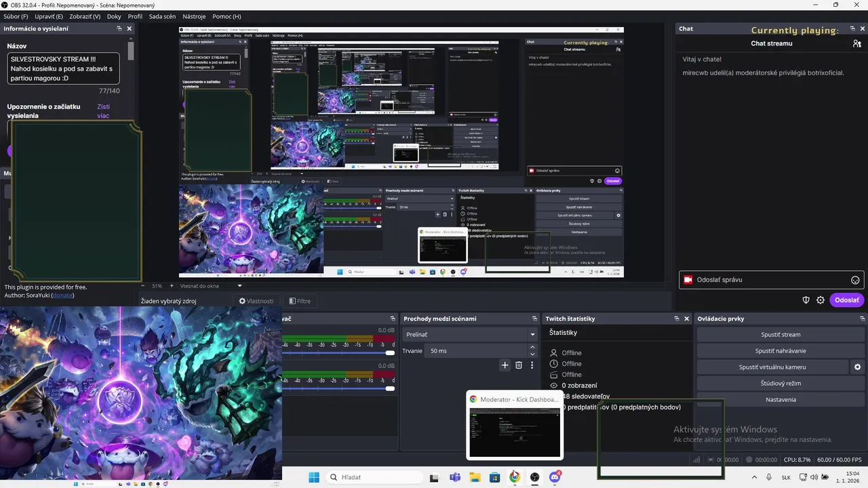
Task: Click the stream info panel scrollbar
Action: click(131, 51)
